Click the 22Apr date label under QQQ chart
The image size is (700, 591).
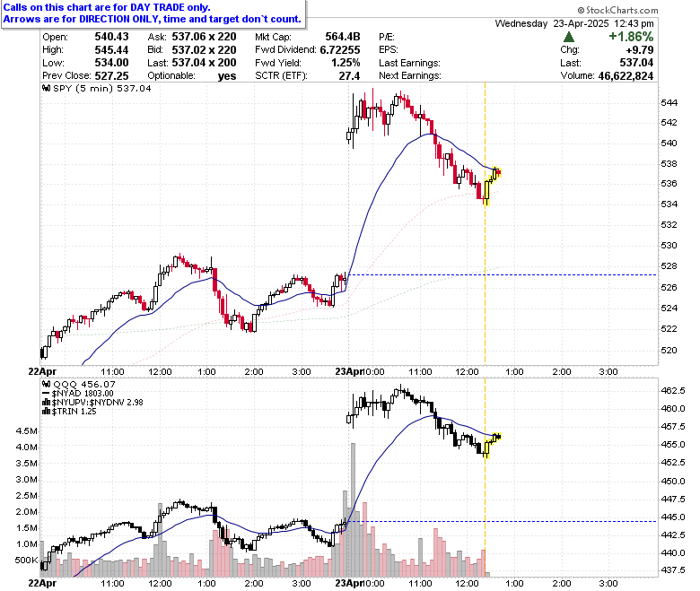[x=42, y=583]
